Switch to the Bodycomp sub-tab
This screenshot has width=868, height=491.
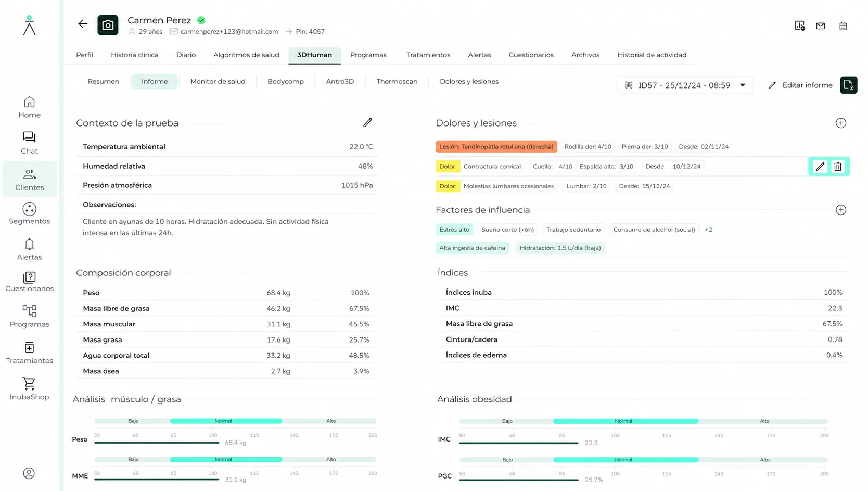[x=286, y=82]
